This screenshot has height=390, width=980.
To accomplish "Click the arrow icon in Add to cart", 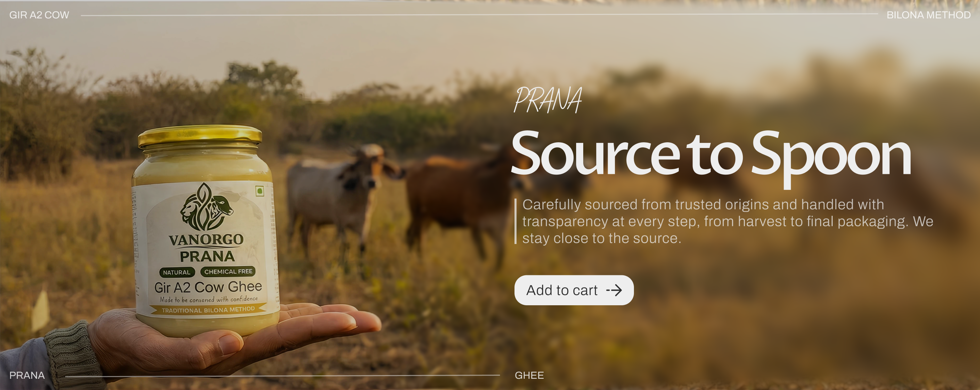I will [614, 291].
